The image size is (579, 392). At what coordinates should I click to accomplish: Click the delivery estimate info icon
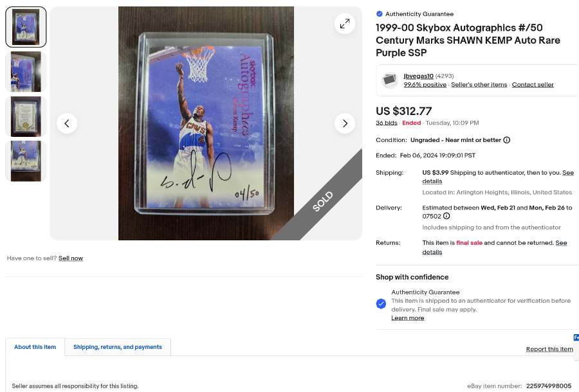click(x=446, y=216)
